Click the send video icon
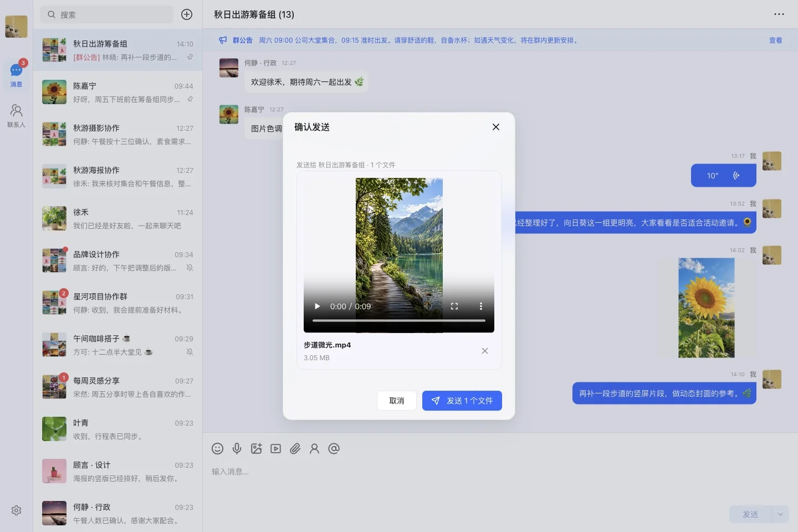This screenshot has width=798, height=532. coord(275,449)
